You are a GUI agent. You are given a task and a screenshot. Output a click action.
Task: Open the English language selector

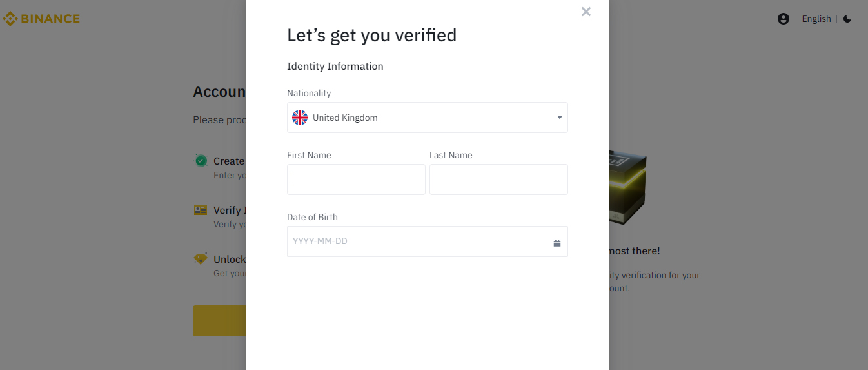(x=816, y=19)
